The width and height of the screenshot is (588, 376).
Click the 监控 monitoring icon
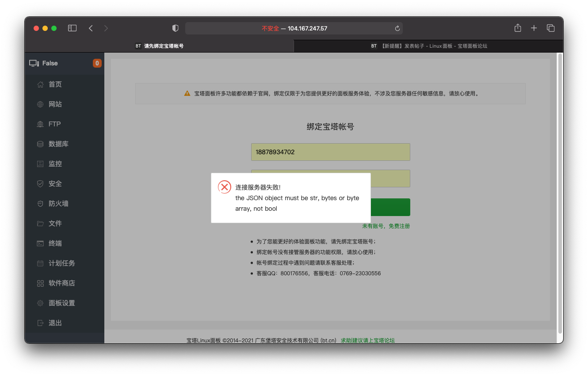tap(41, 164)
